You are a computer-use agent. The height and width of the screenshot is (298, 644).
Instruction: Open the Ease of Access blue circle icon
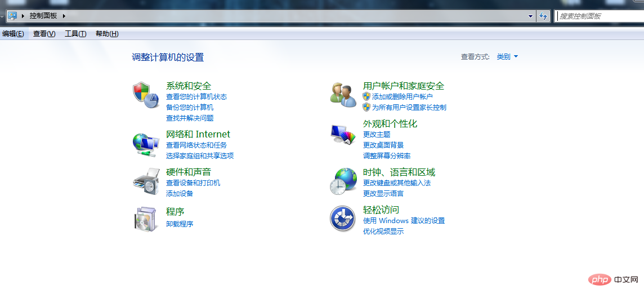[x=342, y=219]
